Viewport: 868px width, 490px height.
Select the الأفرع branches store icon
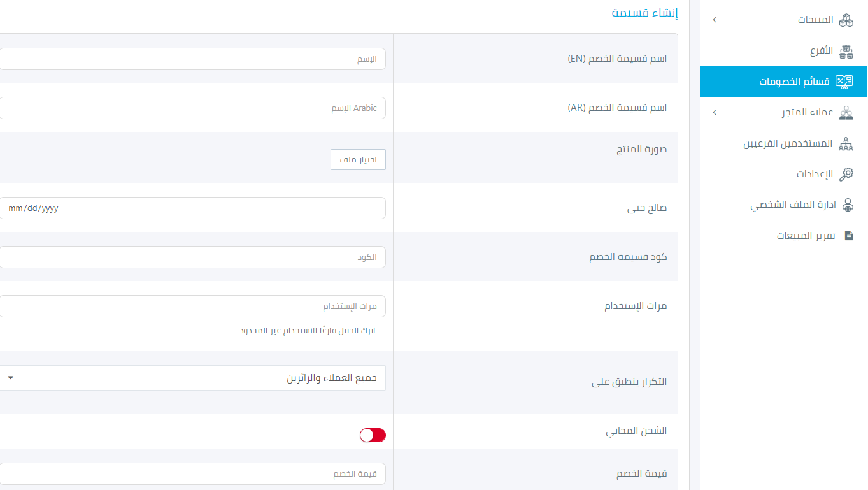pos(846,51)
